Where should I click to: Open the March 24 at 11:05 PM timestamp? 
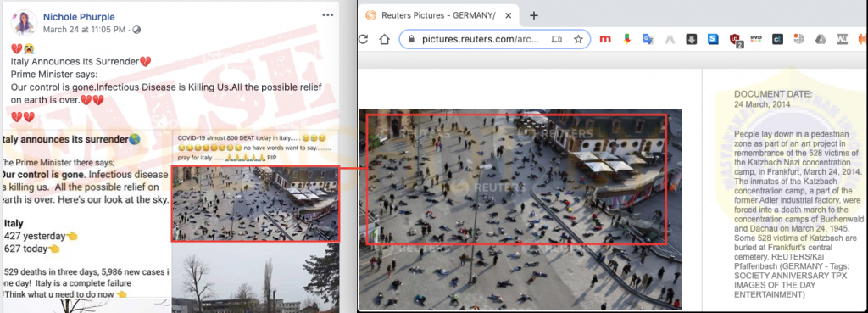coord(84,30)
